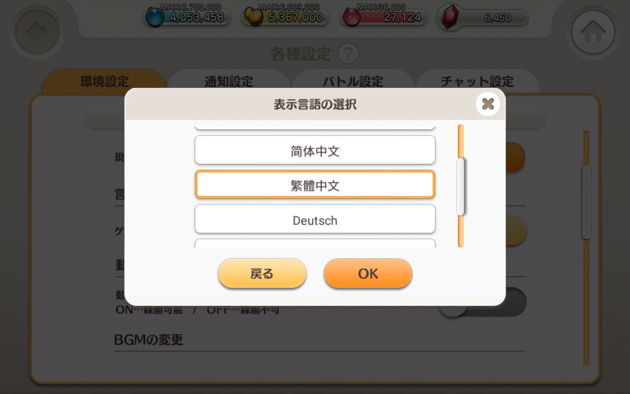Tap the gold heart currency icon
The image size is (630, 394).
coord(254,17)
